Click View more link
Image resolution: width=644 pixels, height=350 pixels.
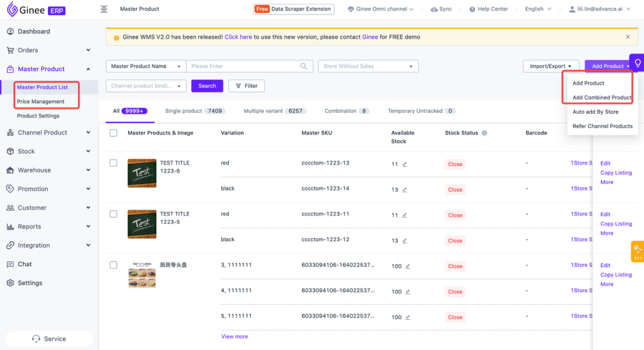tap(235, 336)
